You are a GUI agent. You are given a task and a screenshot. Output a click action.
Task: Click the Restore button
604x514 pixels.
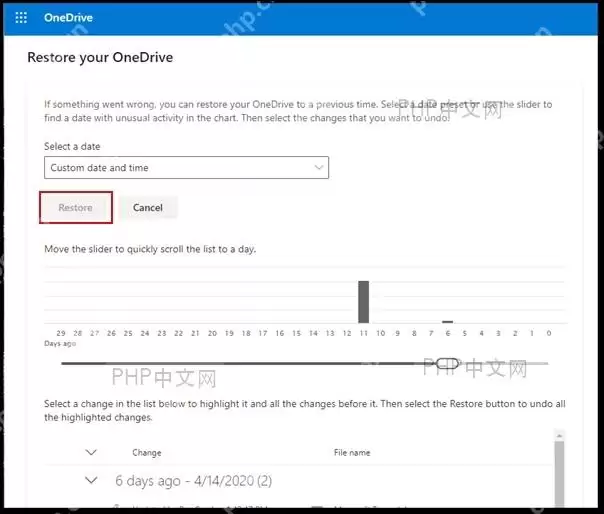[x=76, y=208]
